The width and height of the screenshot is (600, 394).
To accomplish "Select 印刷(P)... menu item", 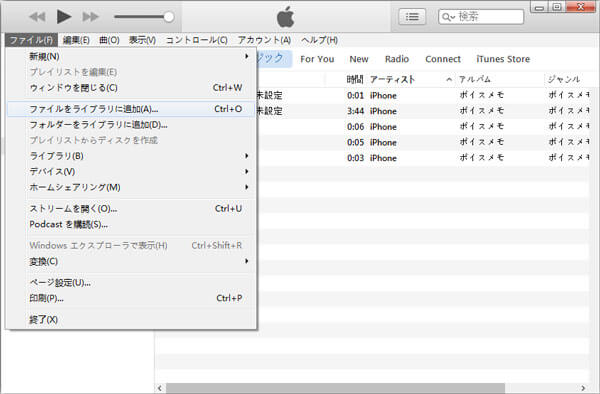I will [x=131, y=298].
